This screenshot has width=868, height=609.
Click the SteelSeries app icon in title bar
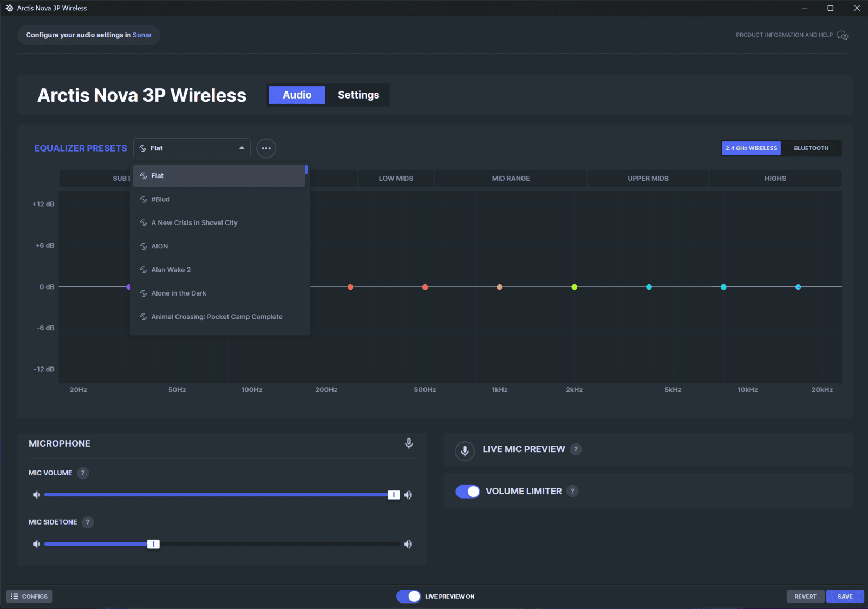(x=9, y=8)
